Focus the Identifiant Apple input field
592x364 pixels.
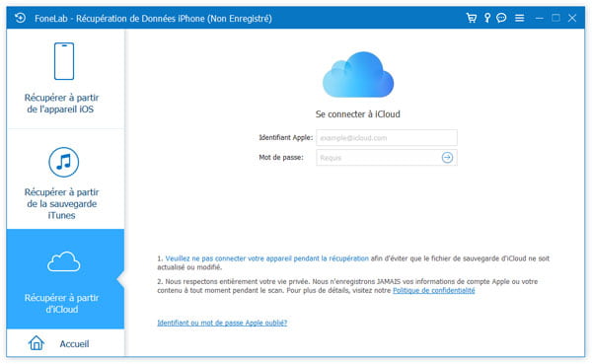pos(387,138)
